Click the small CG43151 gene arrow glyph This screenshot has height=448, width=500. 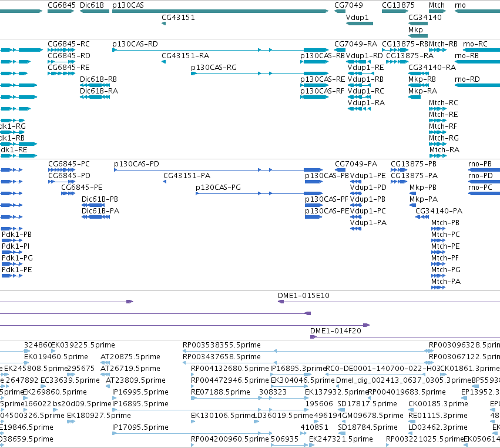click(x=163, y=24)
